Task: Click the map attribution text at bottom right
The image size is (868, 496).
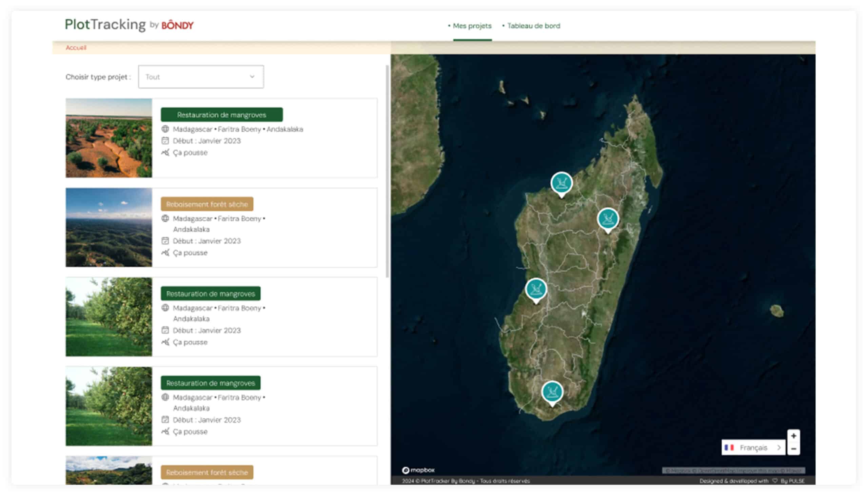Action: coord(733,471)
